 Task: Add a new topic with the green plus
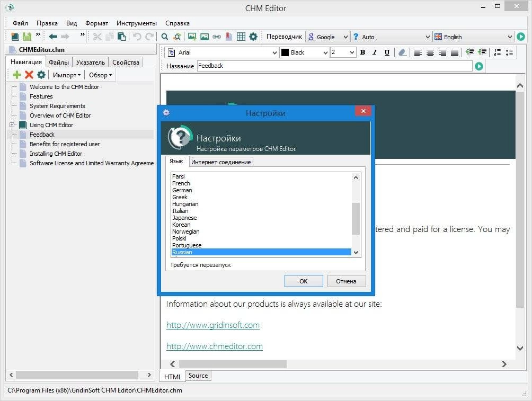[x=16, y=75]
